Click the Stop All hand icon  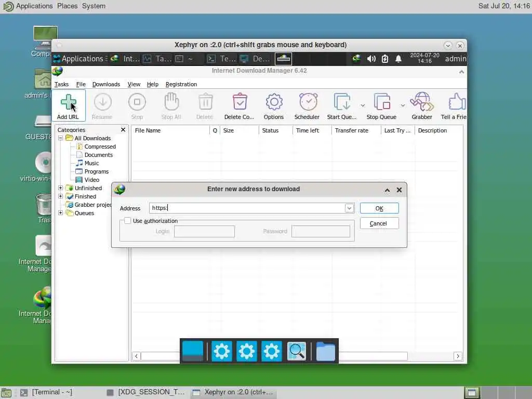[171, 101]
